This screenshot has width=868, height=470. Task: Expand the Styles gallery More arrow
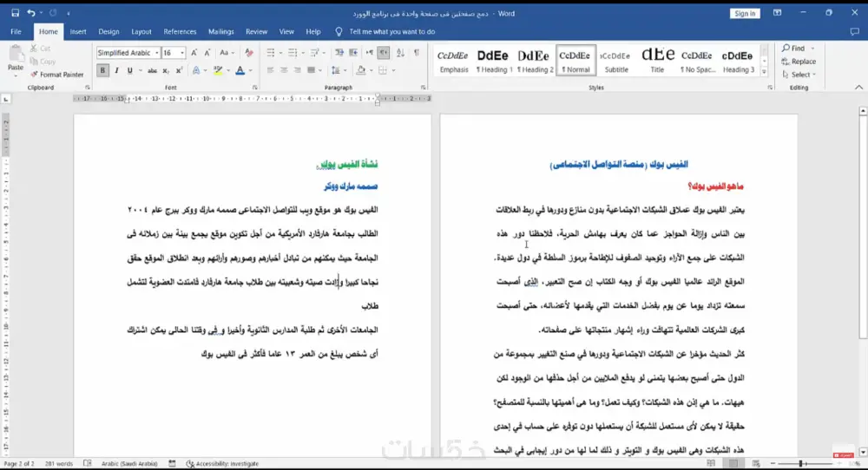pos(764,71)
